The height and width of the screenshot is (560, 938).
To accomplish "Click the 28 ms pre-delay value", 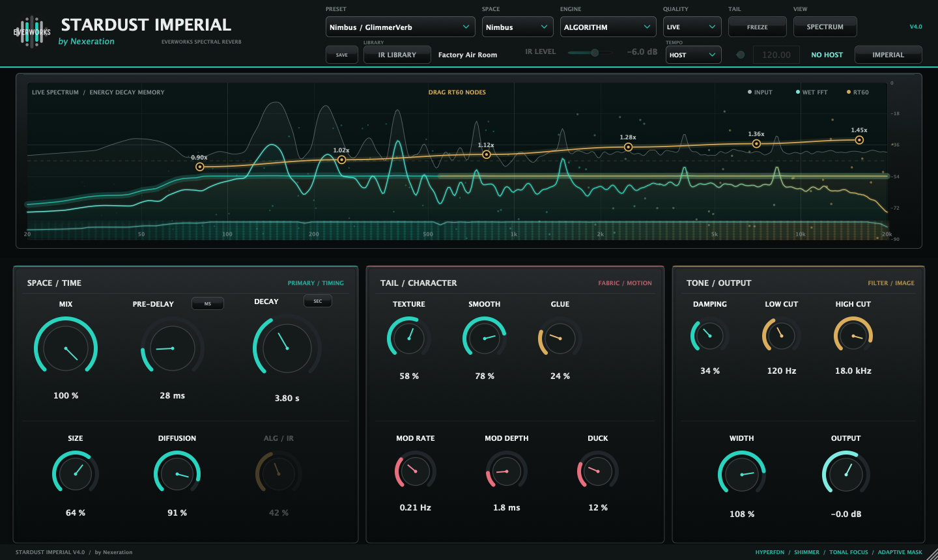I will (173, 395).
